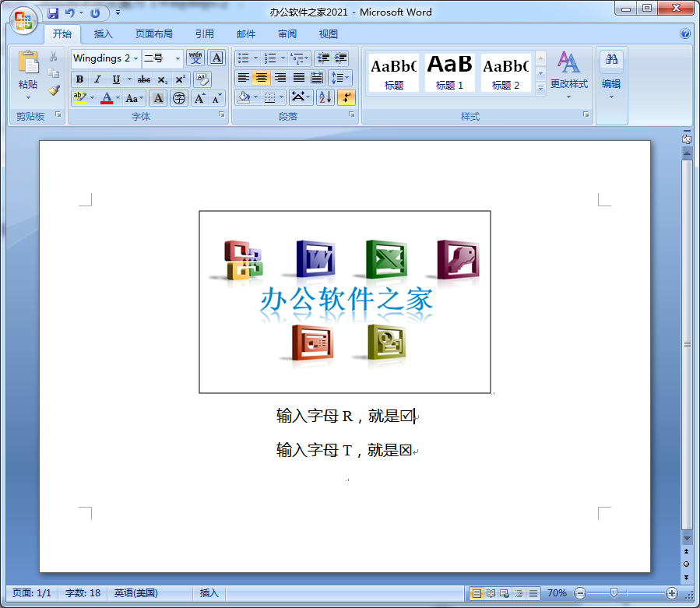700x608 pixels.
Task: Toggle center alignment button
Action: coord(262,78)
